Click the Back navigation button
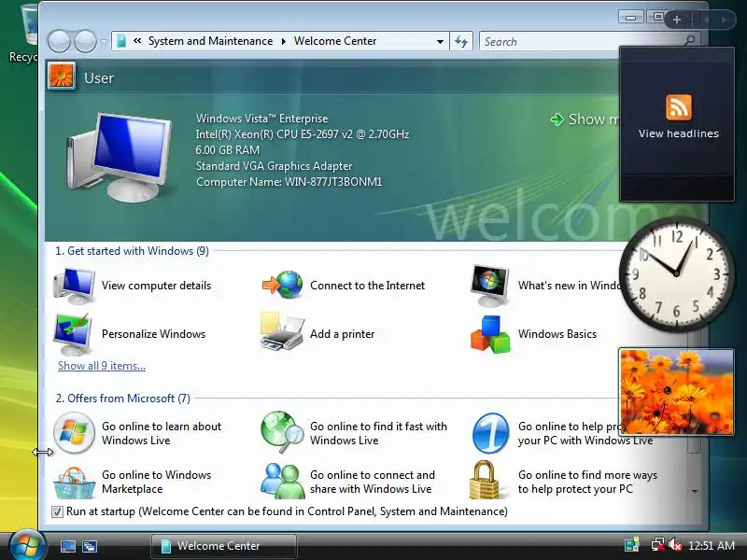Viewport: 747px width, 560px height. coord(59,41)
